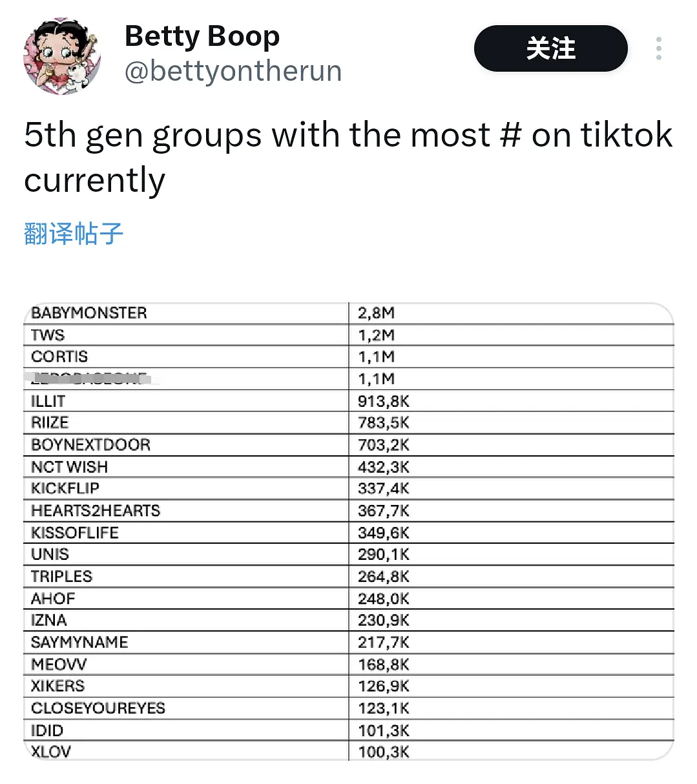The width and height of the screenshot is (697, 784).
Task: Click the Betty Boop profile avatar
Action: click(x=62, y=56)
